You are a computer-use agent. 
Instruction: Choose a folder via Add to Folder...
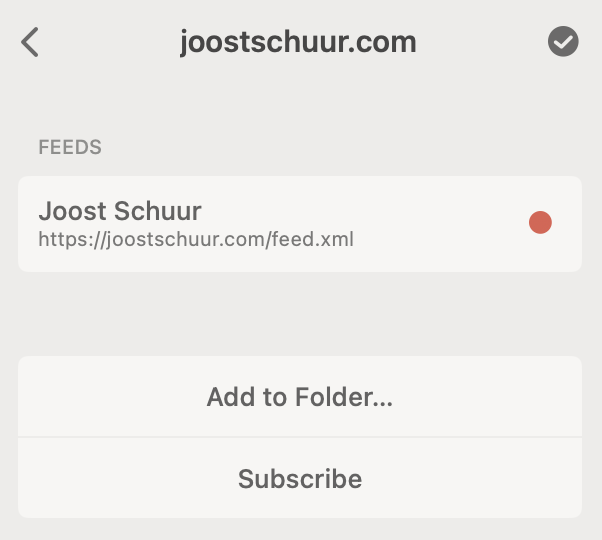point(300,397)
